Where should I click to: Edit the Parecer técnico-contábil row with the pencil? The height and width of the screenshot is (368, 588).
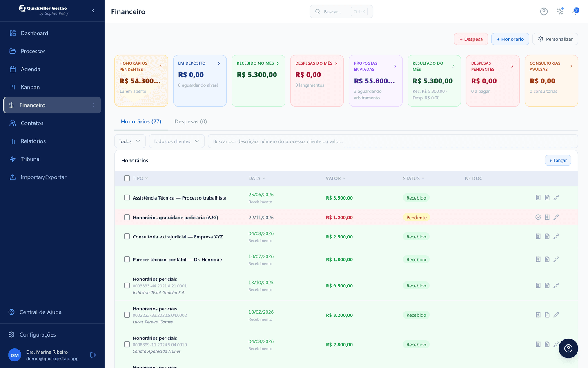(556, 259)
